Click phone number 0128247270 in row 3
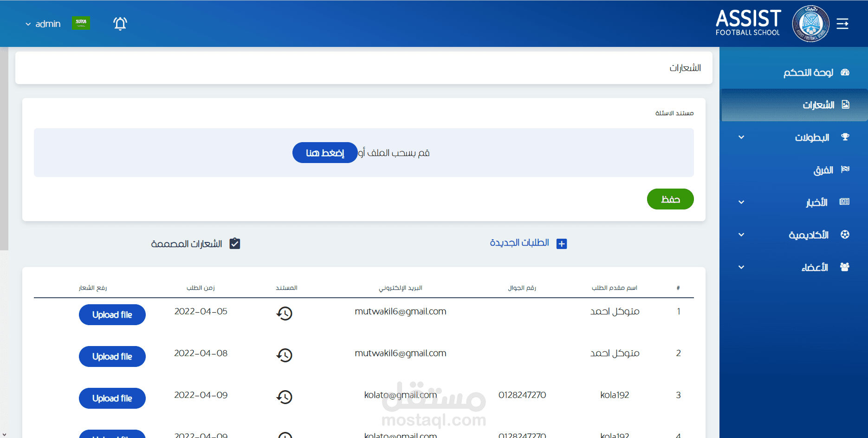 (x=522, y=395)
